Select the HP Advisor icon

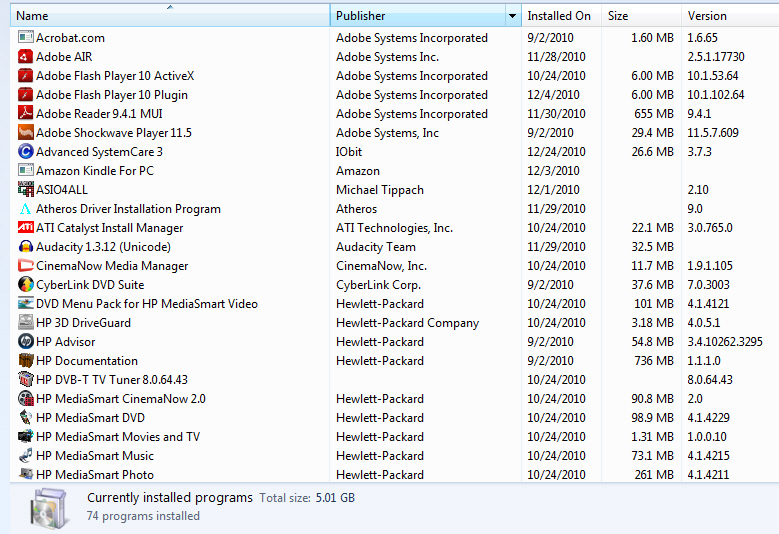point(26,342)
